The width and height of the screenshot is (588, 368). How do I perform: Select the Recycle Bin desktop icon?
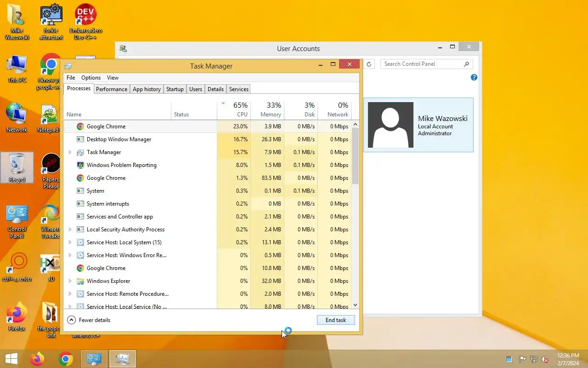[17, 167]
